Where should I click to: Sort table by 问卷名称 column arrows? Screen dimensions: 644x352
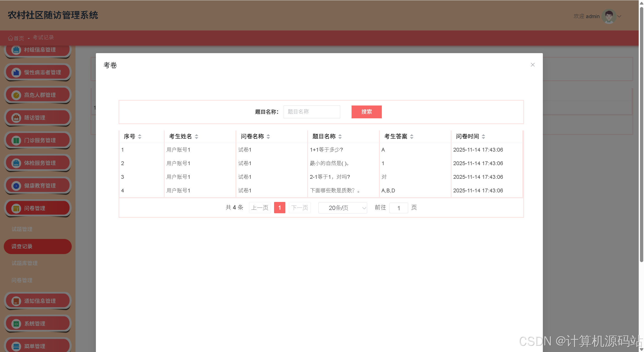(x=268, y=136)
